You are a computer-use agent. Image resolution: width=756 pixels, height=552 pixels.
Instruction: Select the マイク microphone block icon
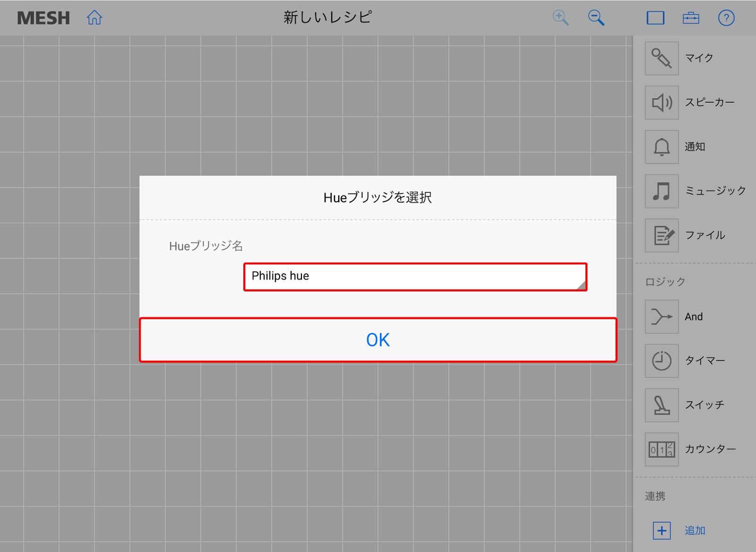click(x=661, y=58)
